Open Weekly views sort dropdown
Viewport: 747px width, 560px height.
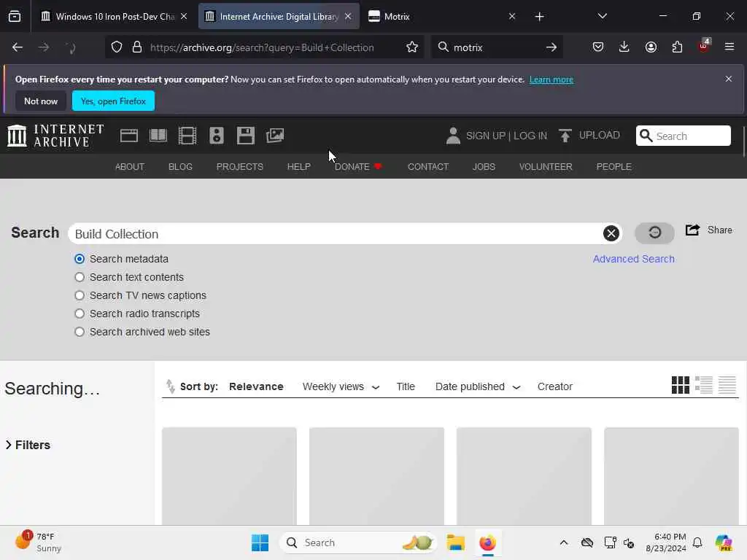point(341,386)
